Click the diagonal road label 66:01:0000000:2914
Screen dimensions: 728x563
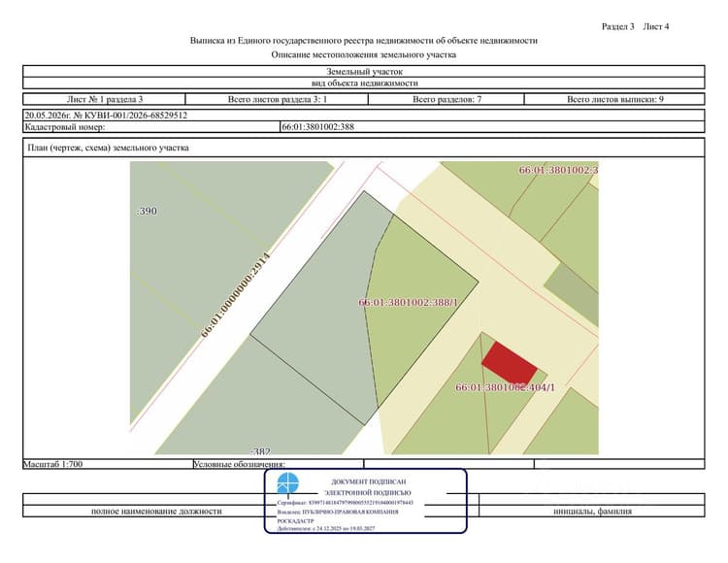(x=236, y=295)
